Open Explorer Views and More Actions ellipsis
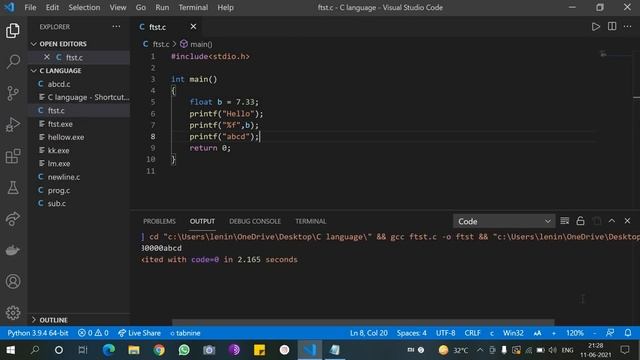 click(116, 27)
